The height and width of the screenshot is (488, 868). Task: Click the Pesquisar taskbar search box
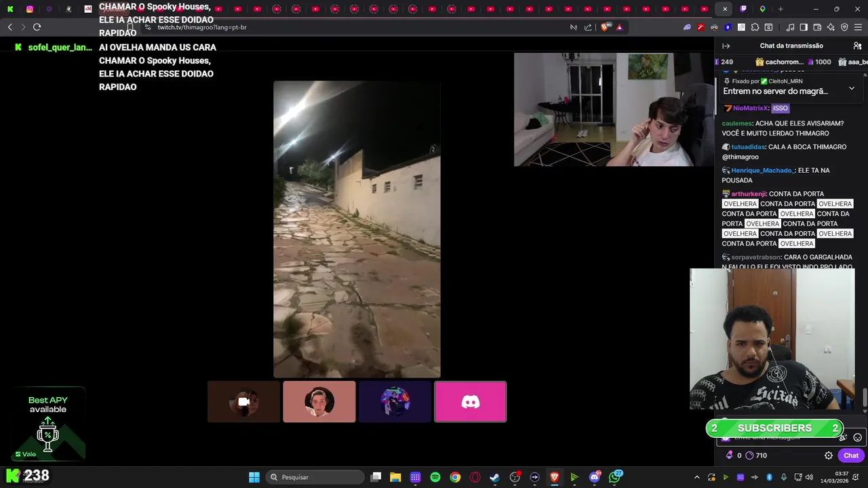pyautogui.click(x=314, y=477)
